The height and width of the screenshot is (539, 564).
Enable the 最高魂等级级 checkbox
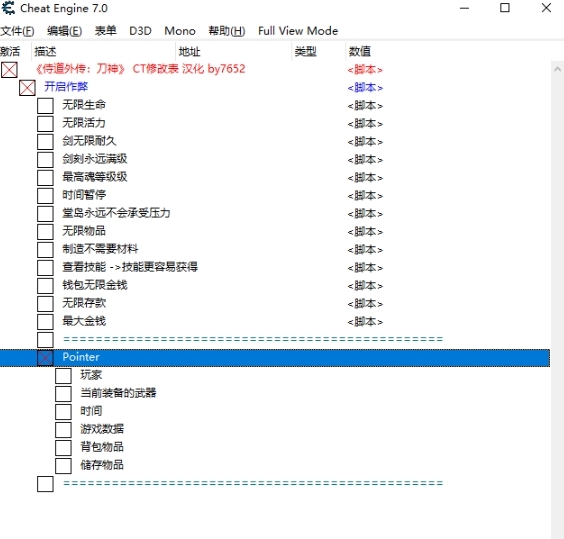pos(45,177)
